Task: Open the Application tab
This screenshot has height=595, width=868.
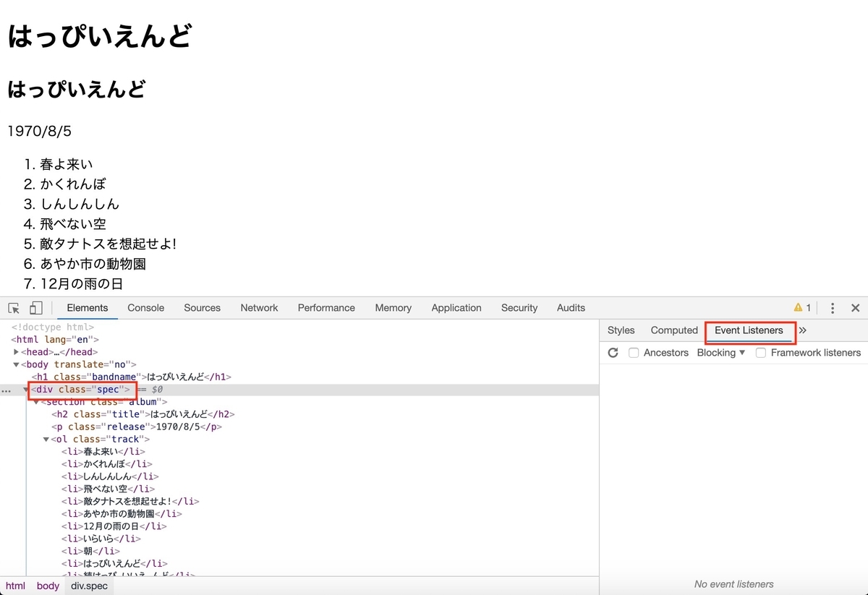Action: (x=456, y=308)
